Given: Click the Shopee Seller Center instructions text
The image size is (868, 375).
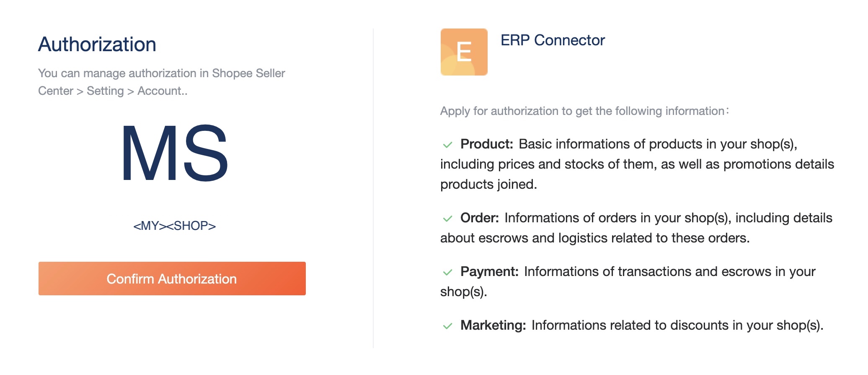Looking at the screenshot, I should click(161, 82).
